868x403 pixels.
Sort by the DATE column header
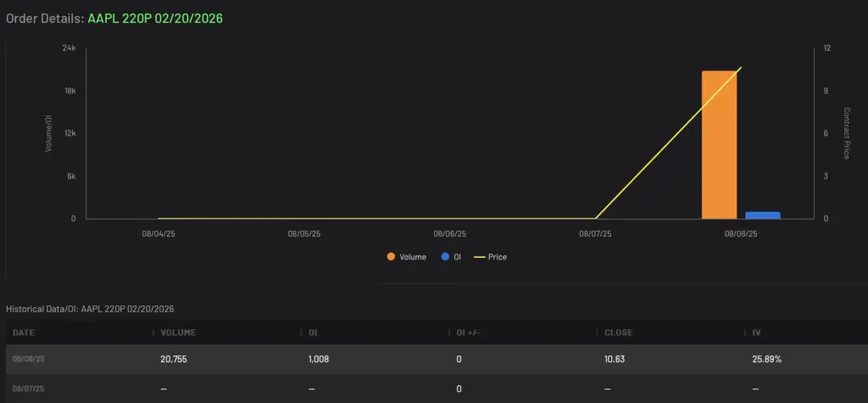coord(24,333)
